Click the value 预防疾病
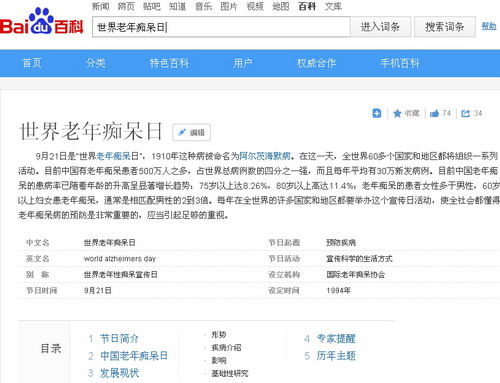Image resolution: width=500 pixels, height=383 pixels. click(341, 243)
